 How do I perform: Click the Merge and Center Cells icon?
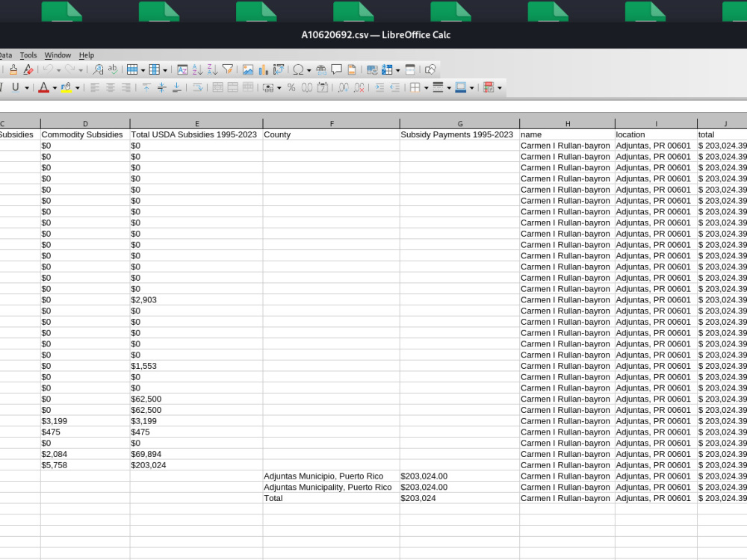click(217, 87)
